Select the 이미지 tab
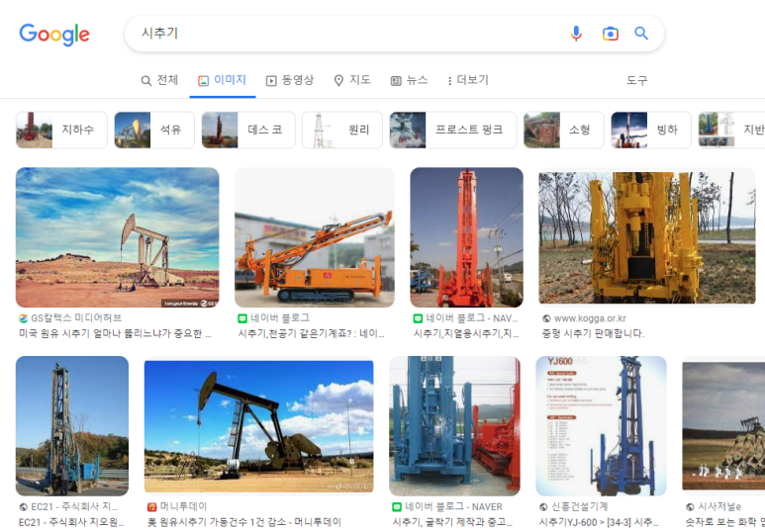 (x=222, y=80)
